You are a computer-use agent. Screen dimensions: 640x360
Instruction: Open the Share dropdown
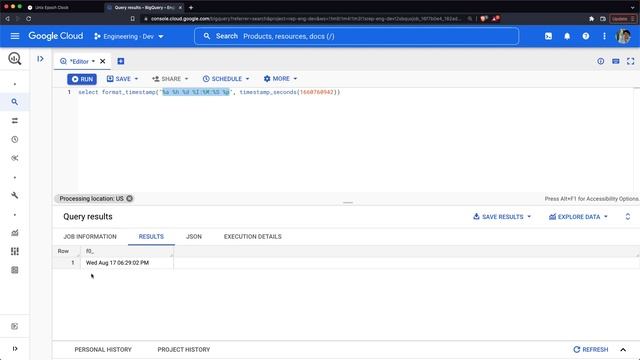tap(170, 79)
